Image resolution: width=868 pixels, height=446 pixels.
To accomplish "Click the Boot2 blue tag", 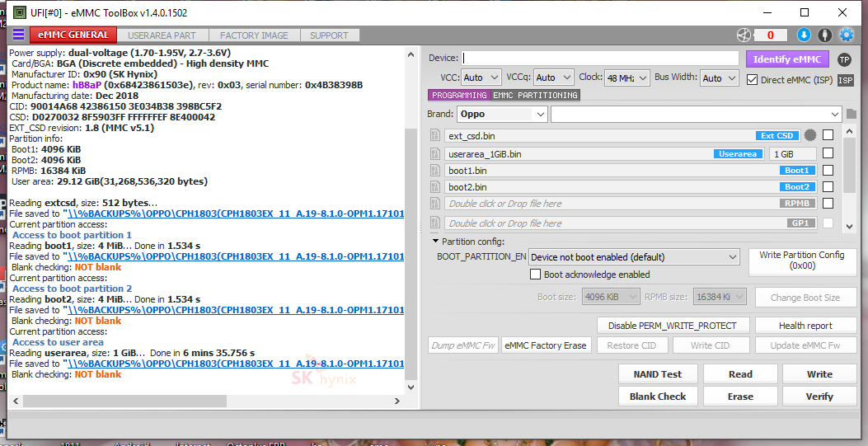I will point(797,187).
